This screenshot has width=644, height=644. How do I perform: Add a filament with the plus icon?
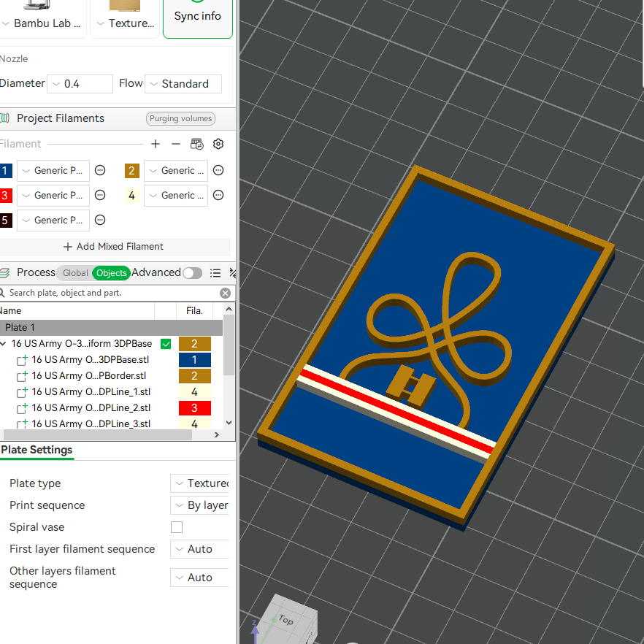[x=156, y=144]
